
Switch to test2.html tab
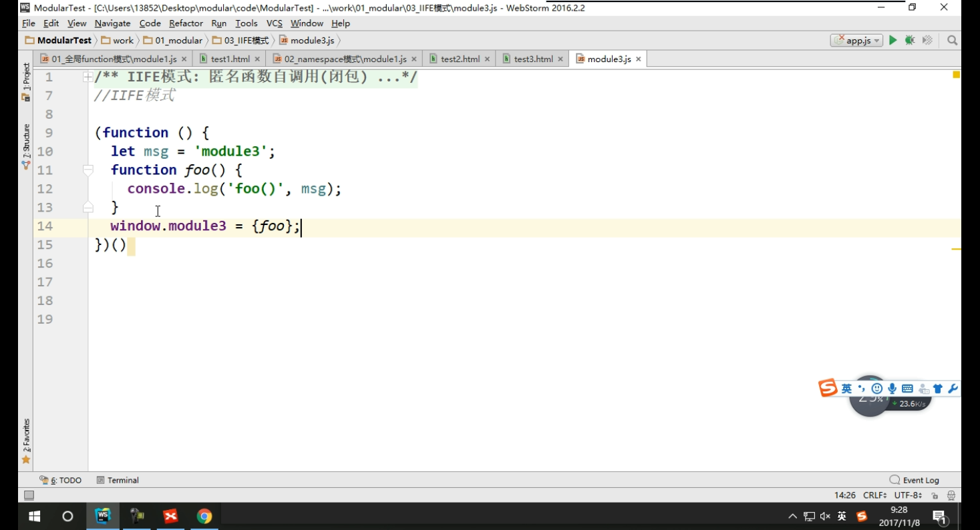[x=460, y=59]
